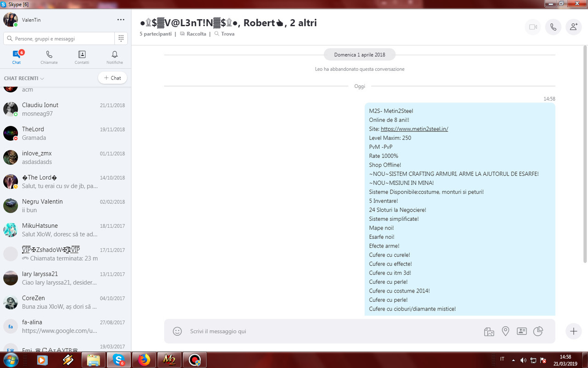The height and width of the screenshot is (368, 588).
Task: Click the volume speaker tray icon
Action: [x=523, y=360]
